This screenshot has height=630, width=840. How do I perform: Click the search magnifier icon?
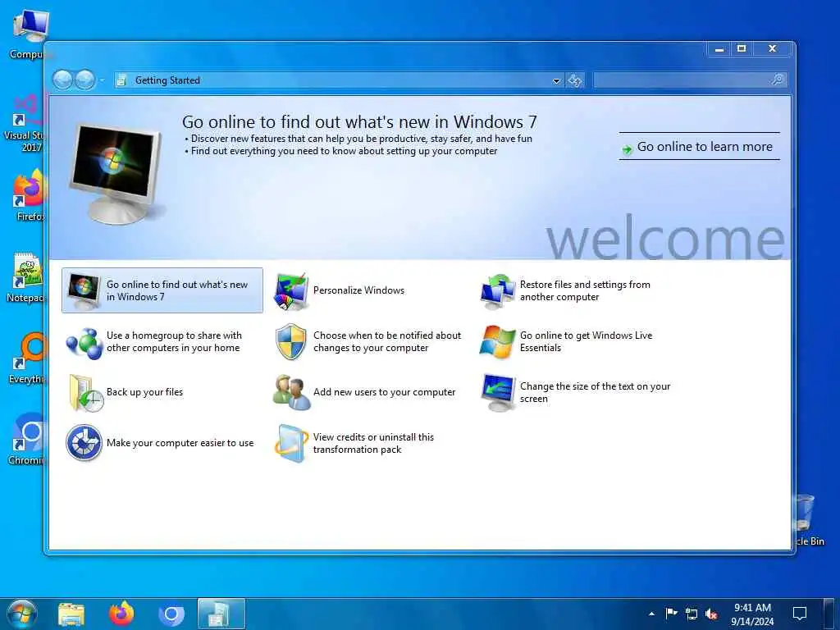(778, 80)
